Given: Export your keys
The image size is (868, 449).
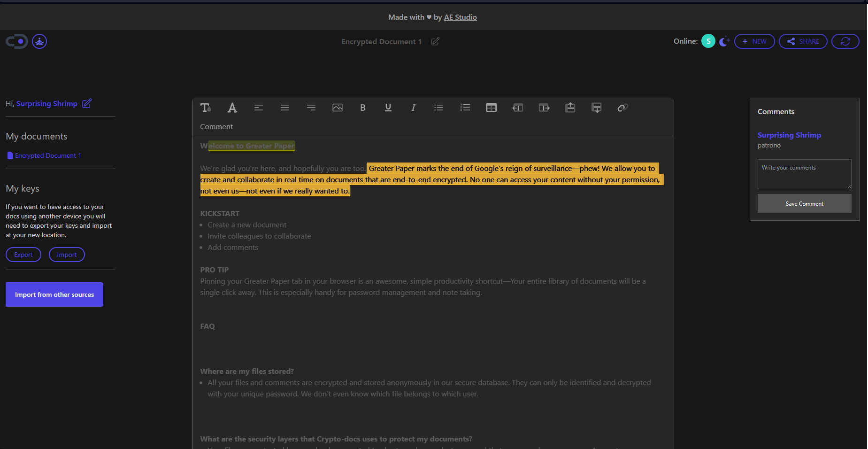Looking at the screenshot, I should [x=23, y=255].
